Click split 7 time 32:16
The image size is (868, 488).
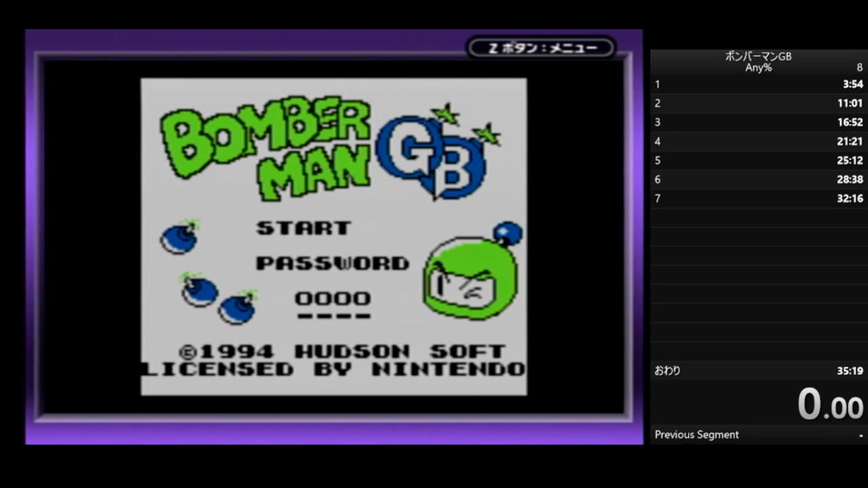(850, 198)
